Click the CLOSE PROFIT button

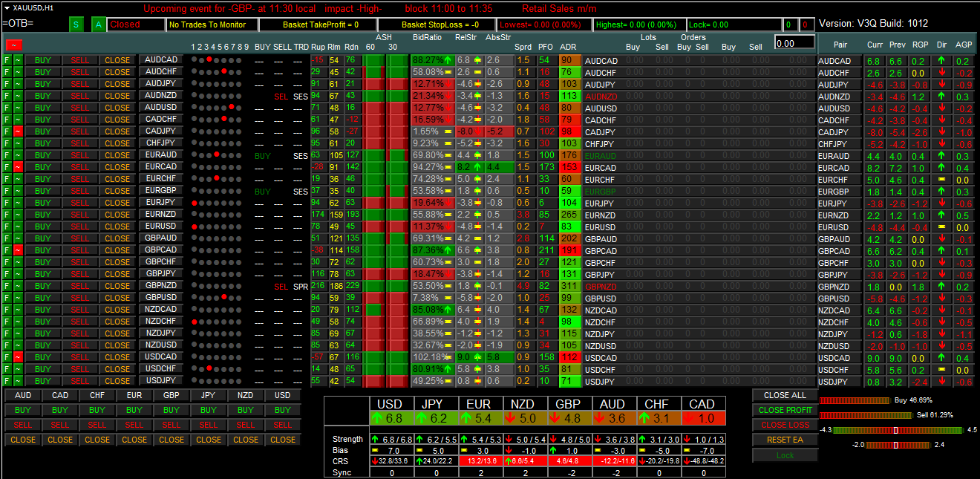(785, 410)
